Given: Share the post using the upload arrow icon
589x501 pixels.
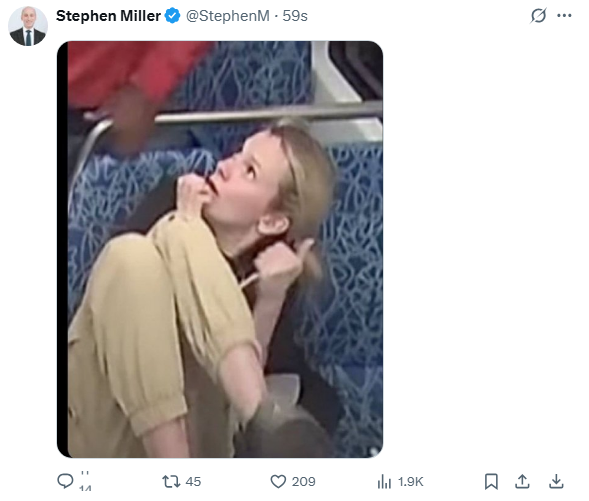Looking at the screenshot, I should pyautogui.click(x=523, y=481).
